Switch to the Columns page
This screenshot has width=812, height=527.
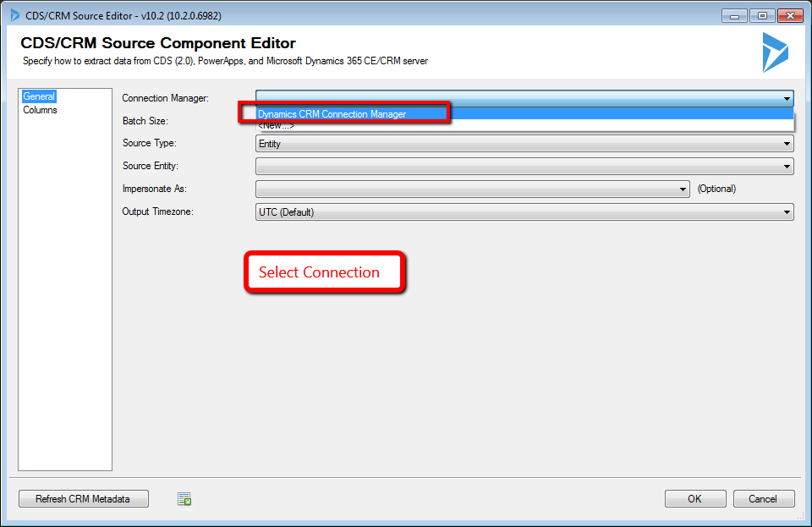point(40,110)
